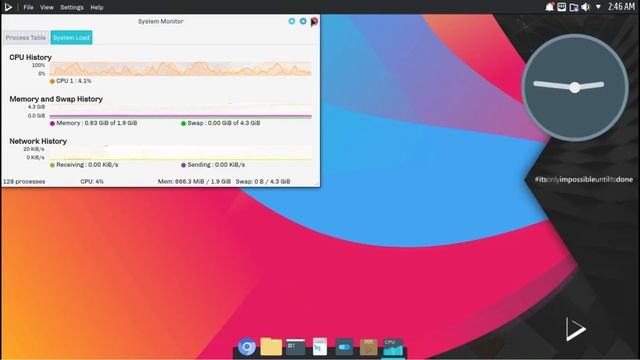
Task: Expand the hidden system tray arrow
Action: point(598,7)
